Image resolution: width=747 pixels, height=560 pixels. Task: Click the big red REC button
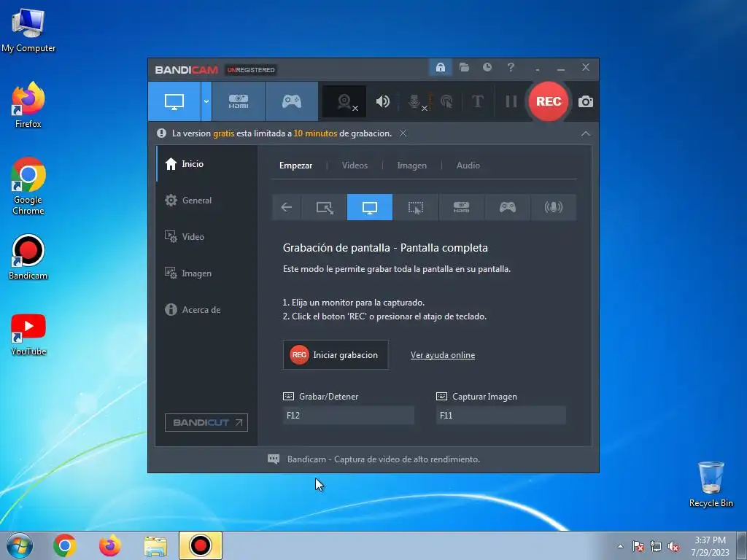pos(549,101)
